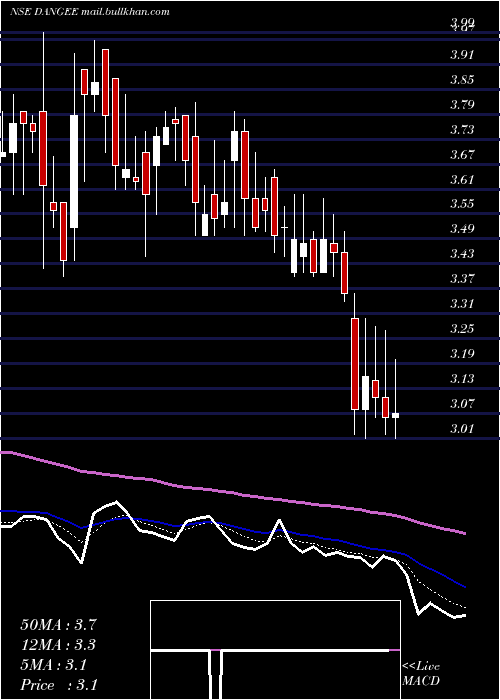This screenshot has height=700, width=500.
Task: Click the large red gap-down candle body
Action: [355, 364]
